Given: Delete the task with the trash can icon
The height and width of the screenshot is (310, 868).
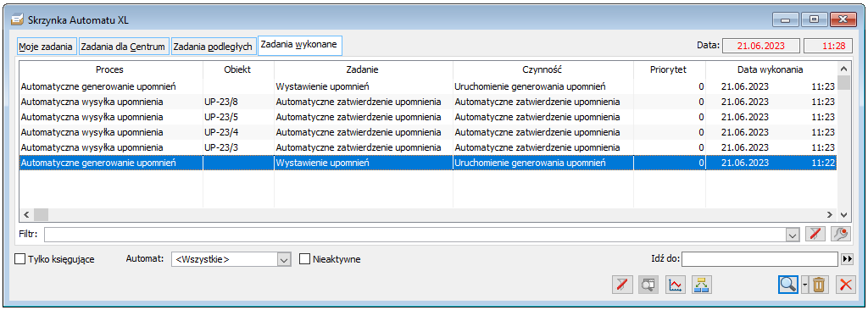Looking at the screenshot, I should coord(819,285).
